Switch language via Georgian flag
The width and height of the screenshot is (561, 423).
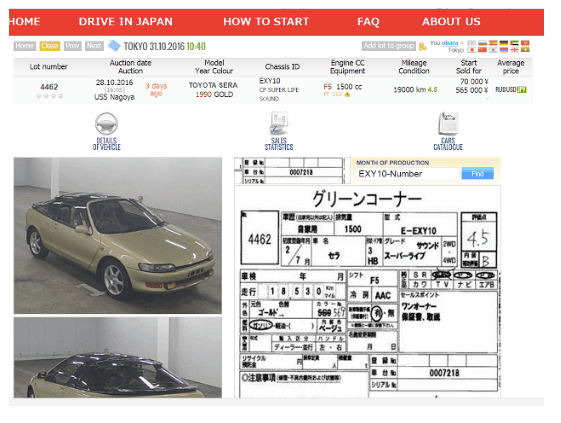[x=514, y=50]
